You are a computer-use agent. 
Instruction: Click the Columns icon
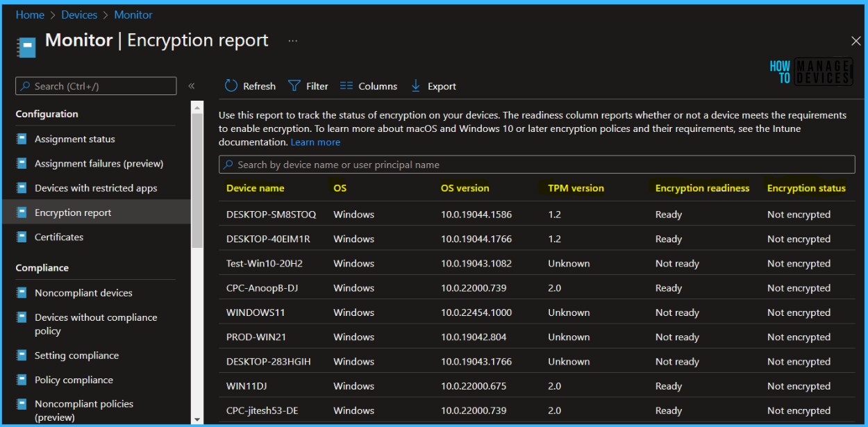[346, 86]
